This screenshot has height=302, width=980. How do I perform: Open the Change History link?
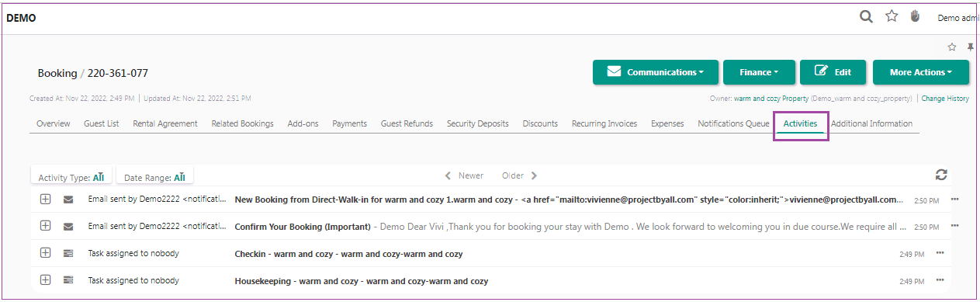[x=945, y=99]
